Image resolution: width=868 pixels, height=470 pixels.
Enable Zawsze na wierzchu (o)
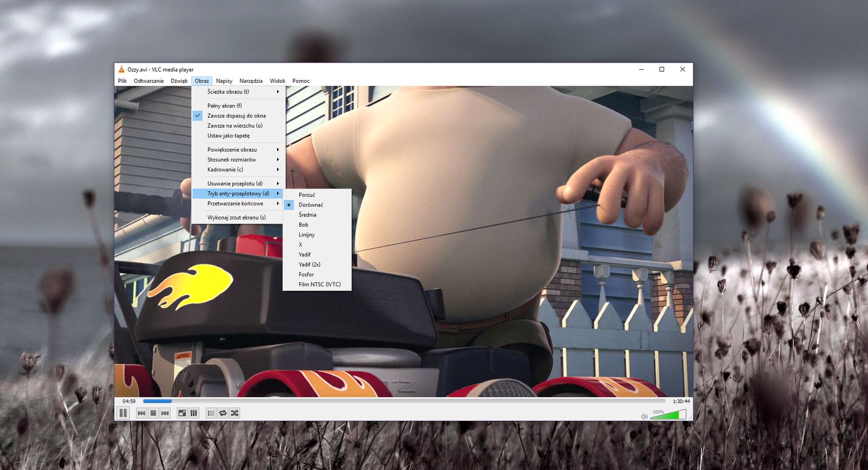pos(238,126)
